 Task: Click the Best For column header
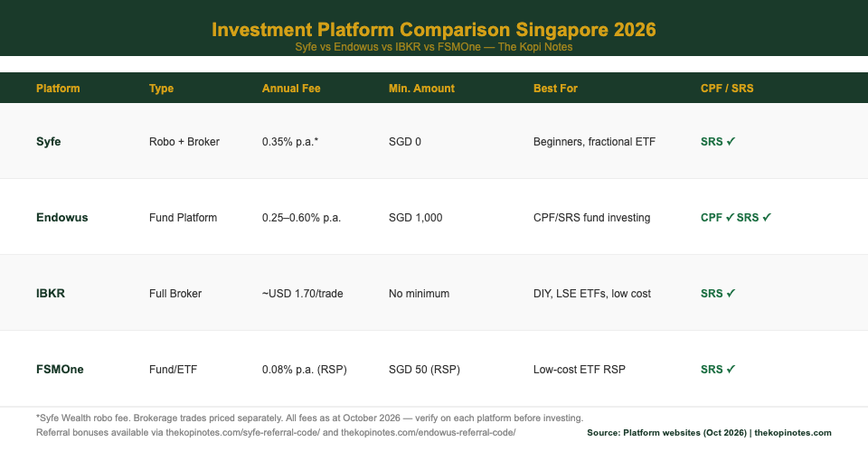coord(555,89)
